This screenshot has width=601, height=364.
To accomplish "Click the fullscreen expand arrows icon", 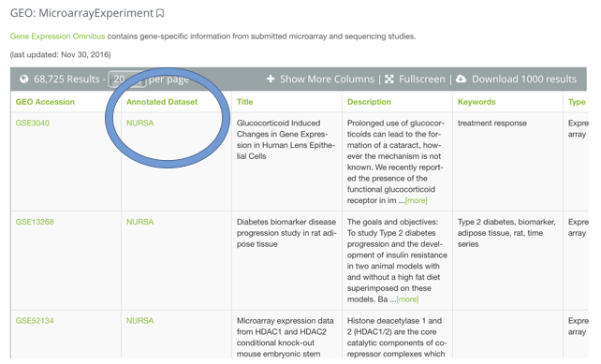I will pyautogui.click(x=389, y=79).
